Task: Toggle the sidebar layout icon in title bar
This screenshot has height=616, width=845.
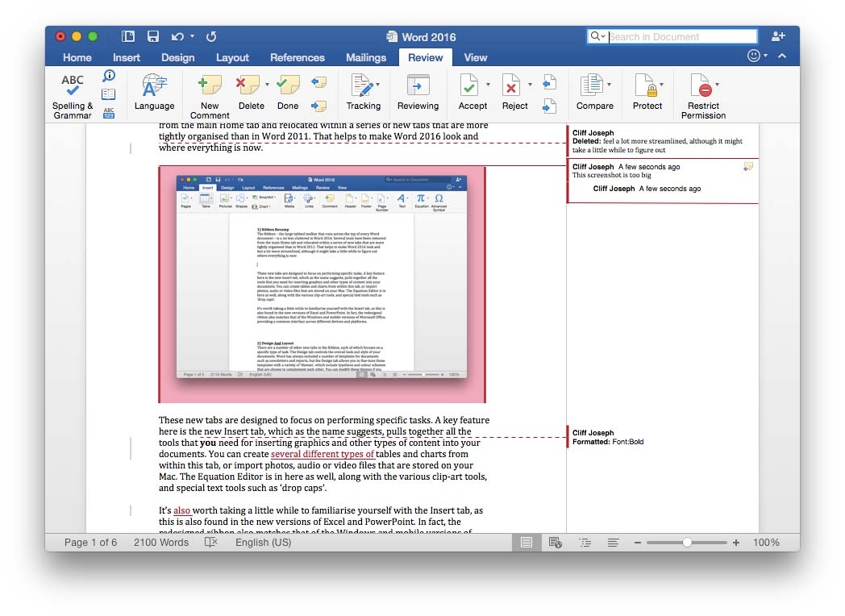Action: (x=128, y=36)
